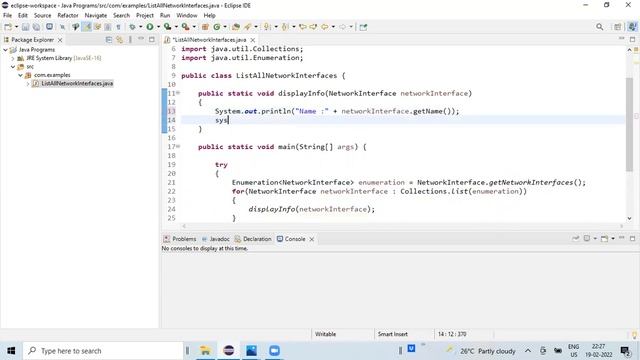Open the Navigate menu

coord(96,16)
